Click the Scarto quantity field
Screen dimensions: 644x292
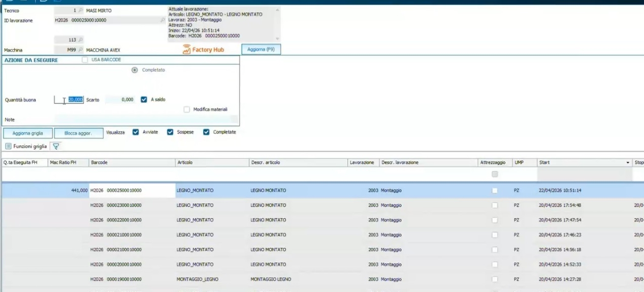point(119,100)
